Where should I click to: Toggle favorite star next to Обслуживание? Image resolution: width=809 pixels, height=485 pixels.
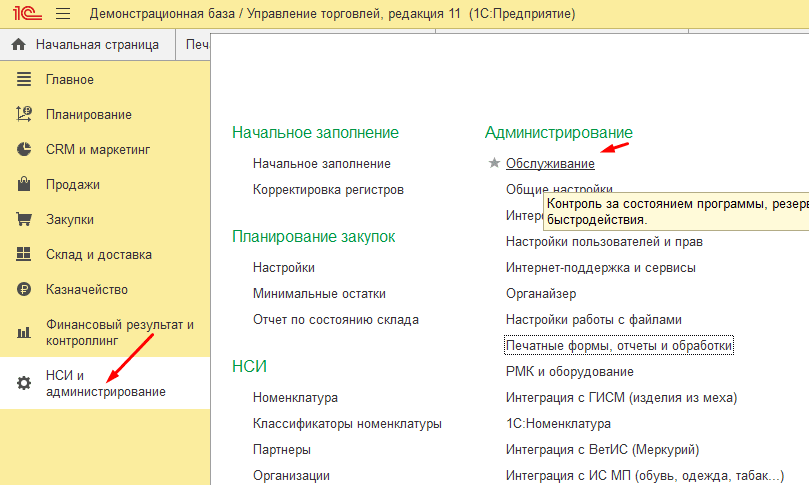(x=494, y=163)
